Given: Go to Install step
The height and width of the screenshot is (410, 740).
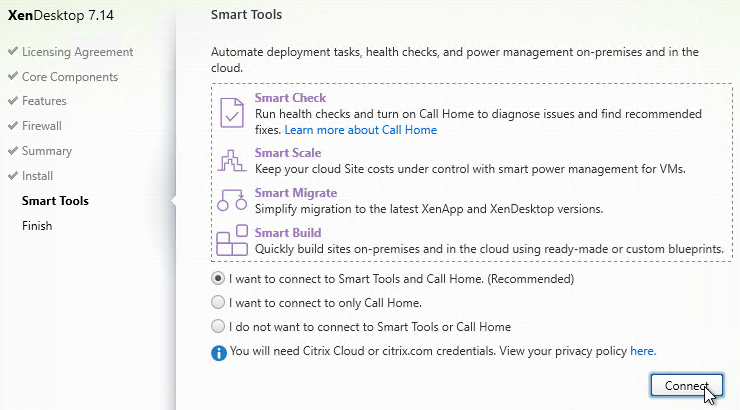Looking at the screenshot, I should click(37, 176).
